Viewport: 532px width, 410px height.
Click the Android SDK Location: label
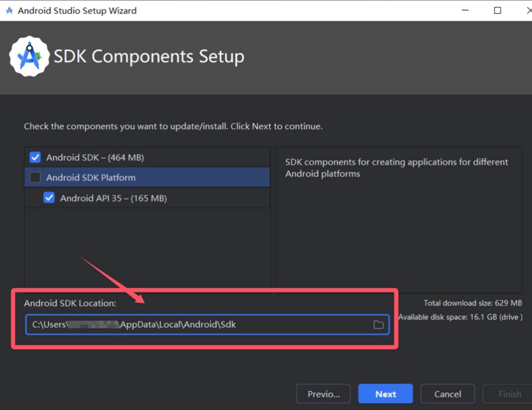(x=70, y=303)
